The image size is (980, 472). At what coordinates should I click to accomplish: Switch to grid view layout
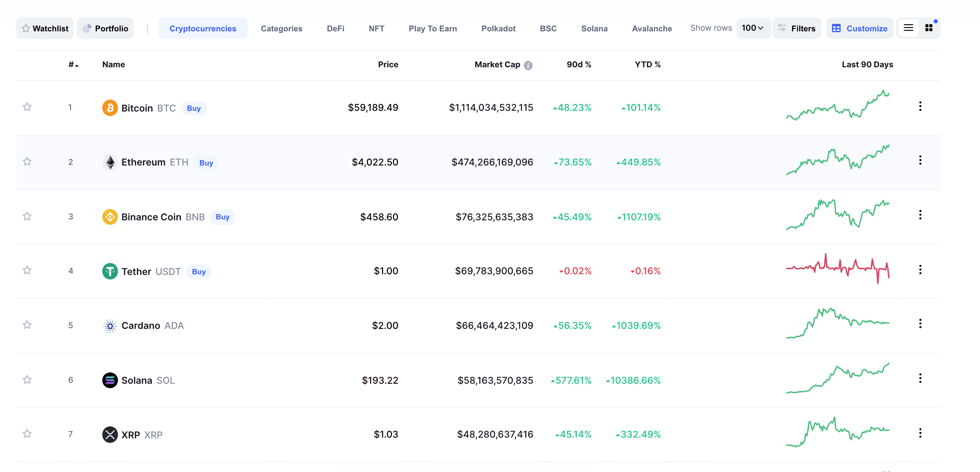pyautogui.click(x=929, y=28)
